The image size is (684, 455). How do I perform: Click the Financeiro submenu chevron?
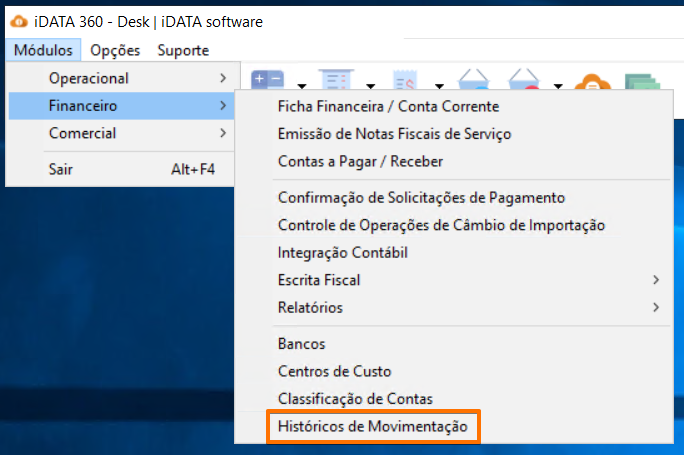pos(223,106)
